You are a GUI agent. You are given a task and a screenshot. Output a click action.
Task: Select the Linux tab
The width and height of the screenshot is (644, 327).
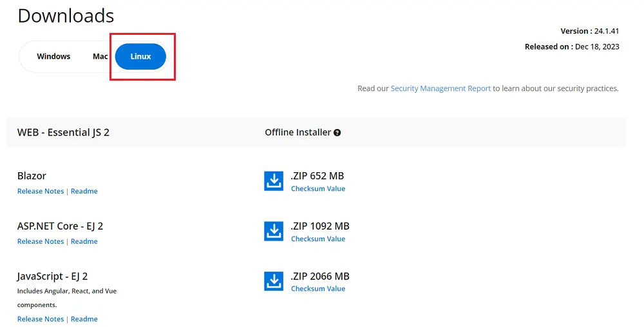click(140, 56)
